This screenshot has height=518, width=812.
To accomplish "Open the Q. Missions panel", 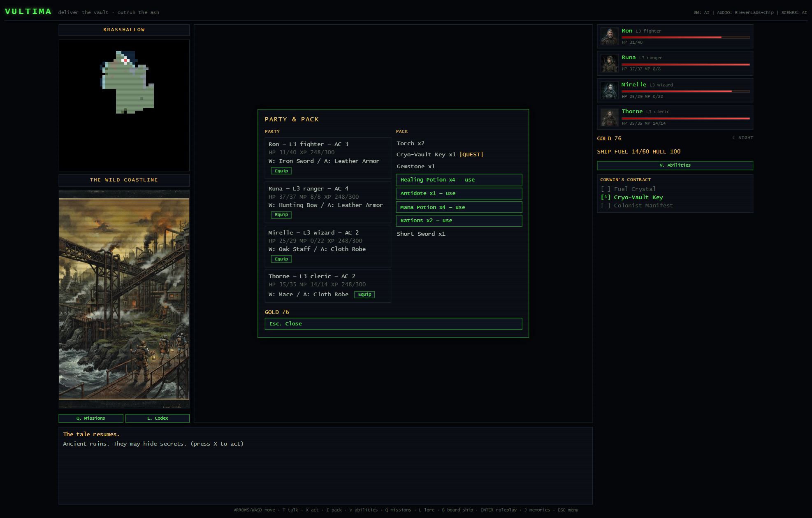I will pos(91,418).
